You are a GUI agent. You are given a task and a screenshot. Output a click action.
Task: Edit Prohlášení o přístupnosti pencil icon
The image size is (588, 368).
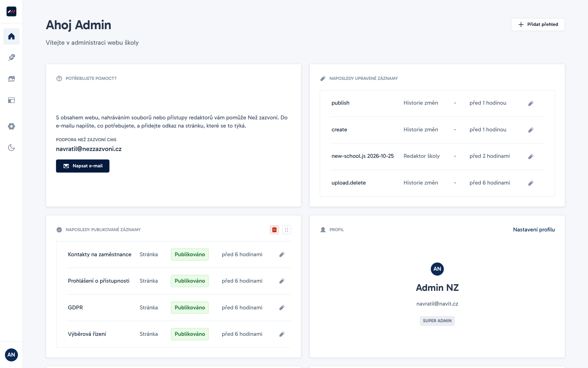282,281
